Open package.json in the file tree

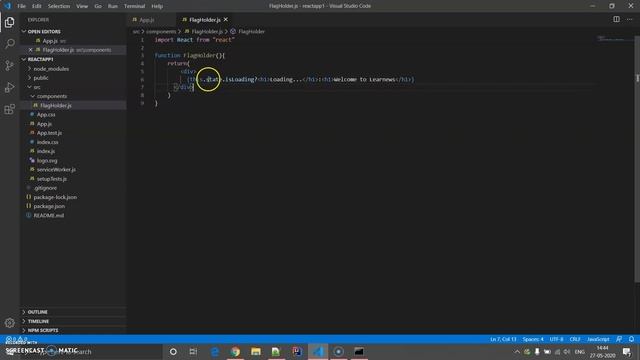click(73, 206)
